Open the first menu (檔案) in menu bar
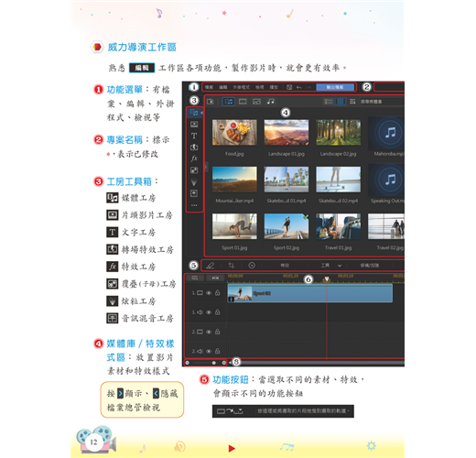476x458 pixels. 209,87
